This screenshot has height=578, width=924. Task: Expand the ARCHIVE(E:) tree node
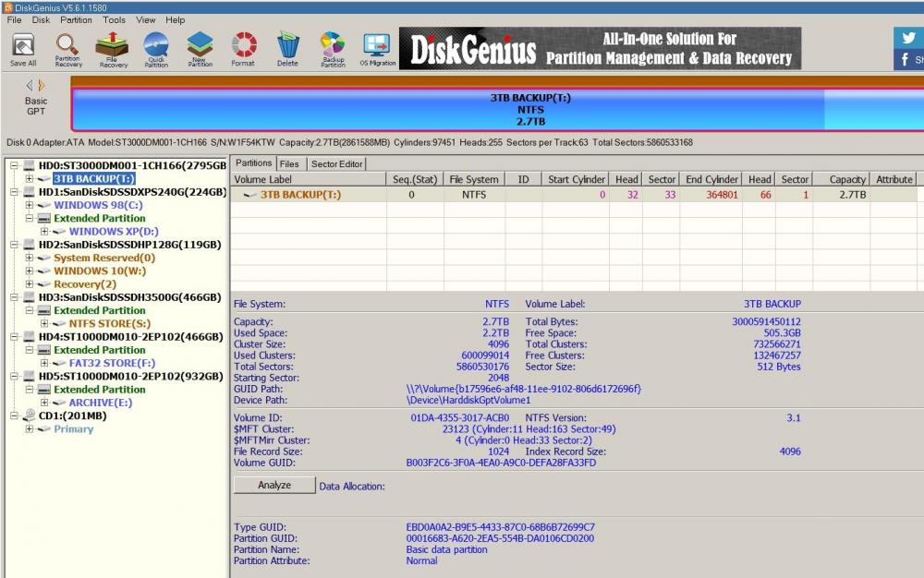click(44, 403)
